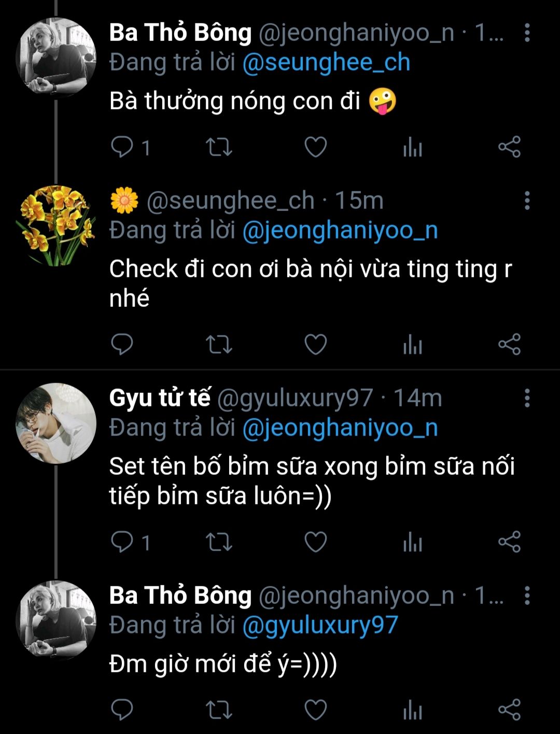Like the "Bà thưởng nóng con đi" tweet

(x=315, y=147)
